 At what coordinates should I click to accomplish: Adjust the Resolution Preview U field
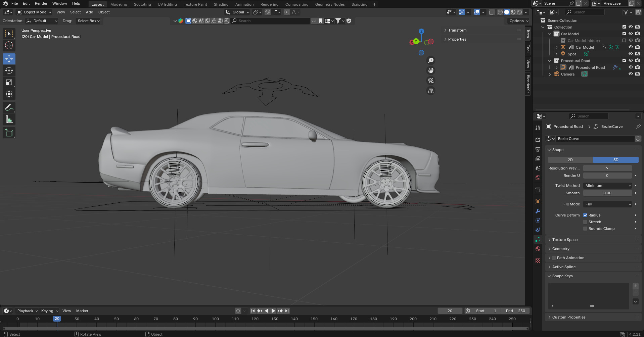click(x=607, y=168)
